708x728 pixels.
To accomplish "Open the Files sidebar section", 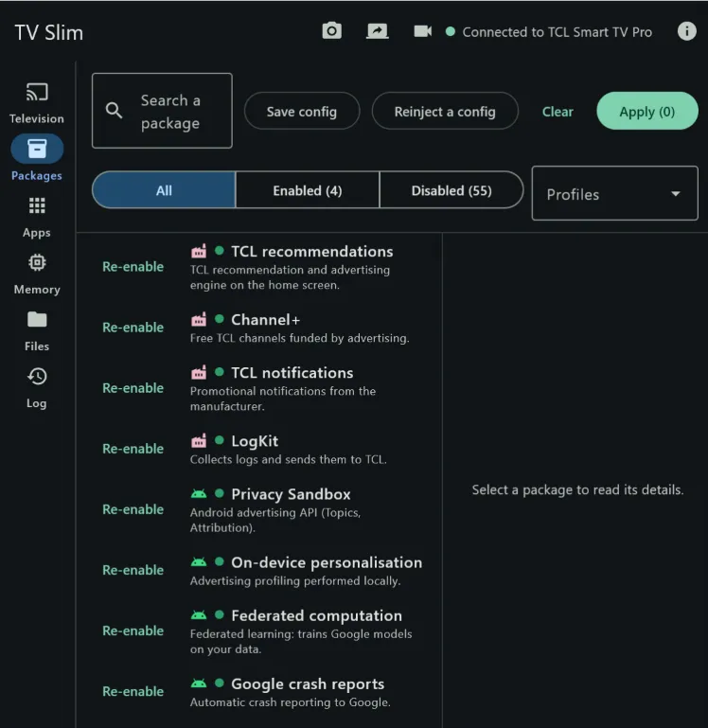I will (37, 331).
